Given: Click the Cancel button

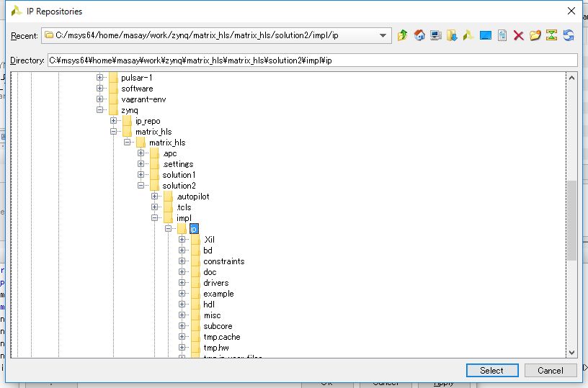Looking at the screenshot, I should [x=550, y=371].
